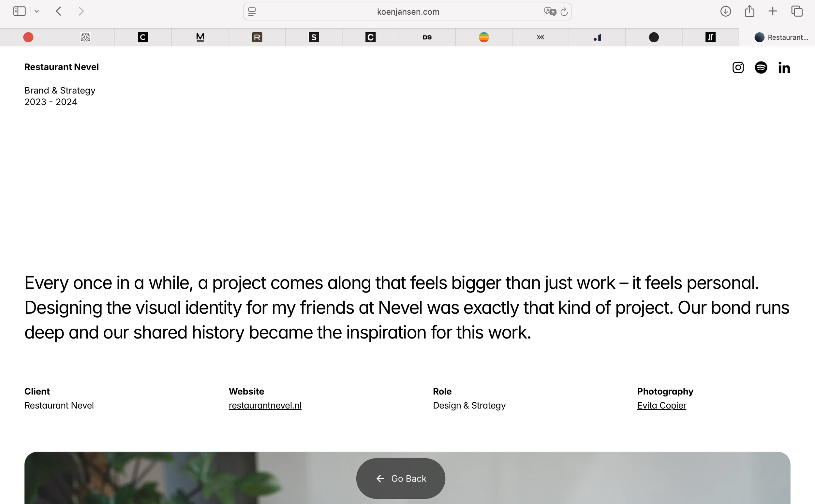Switch to the red circle tab

click(x=28, y=37)
